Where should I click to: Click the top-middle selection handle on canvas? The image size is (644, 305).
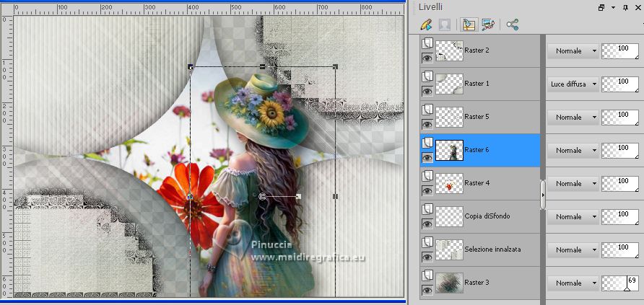263,66
